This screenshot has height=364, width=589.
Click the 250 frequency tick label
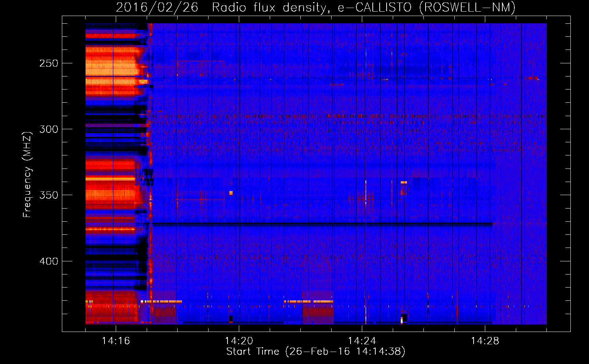tap(49, 63)
